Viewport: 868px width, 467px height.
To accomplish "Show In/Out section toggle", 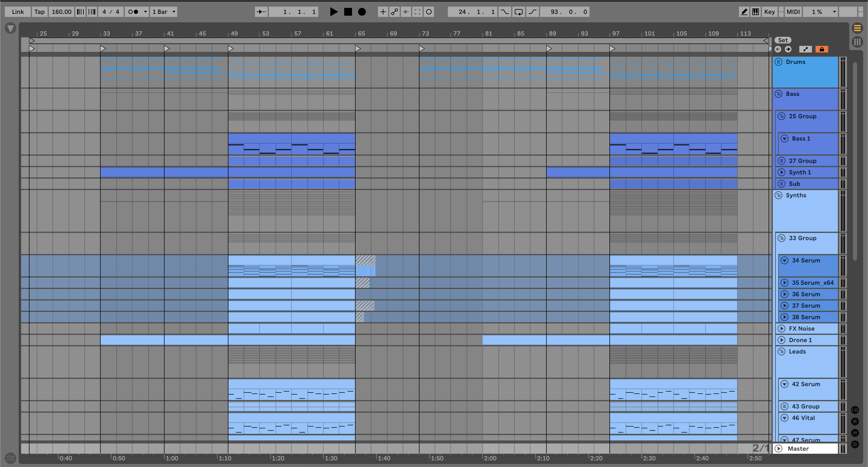I will click(x=855, y=410).
